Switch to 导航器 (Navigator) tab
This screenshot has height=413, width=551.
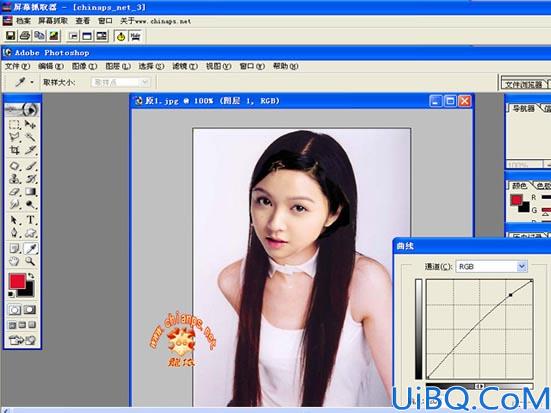click(x=523, y=109)
